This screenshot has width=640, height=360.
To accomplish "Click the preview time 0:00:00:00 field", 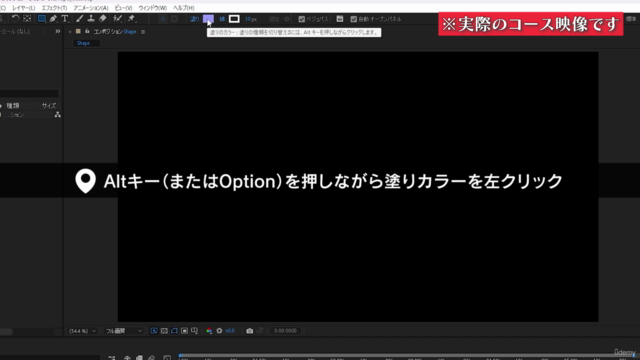I will [x=285, y=331].
